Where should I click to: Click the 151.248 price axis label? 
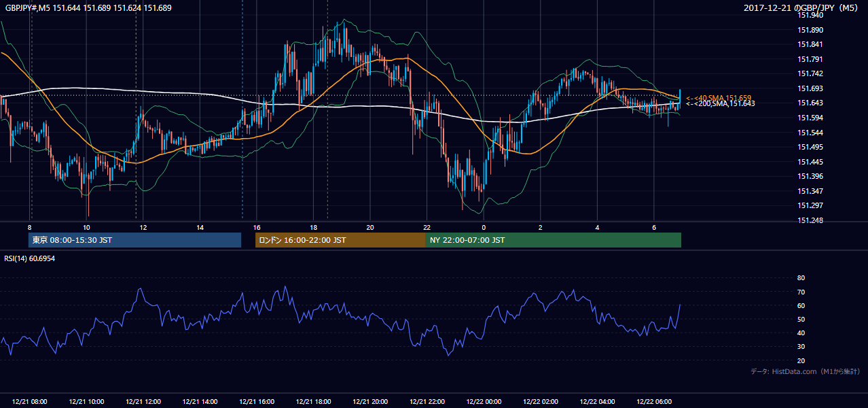click(810, 220)
